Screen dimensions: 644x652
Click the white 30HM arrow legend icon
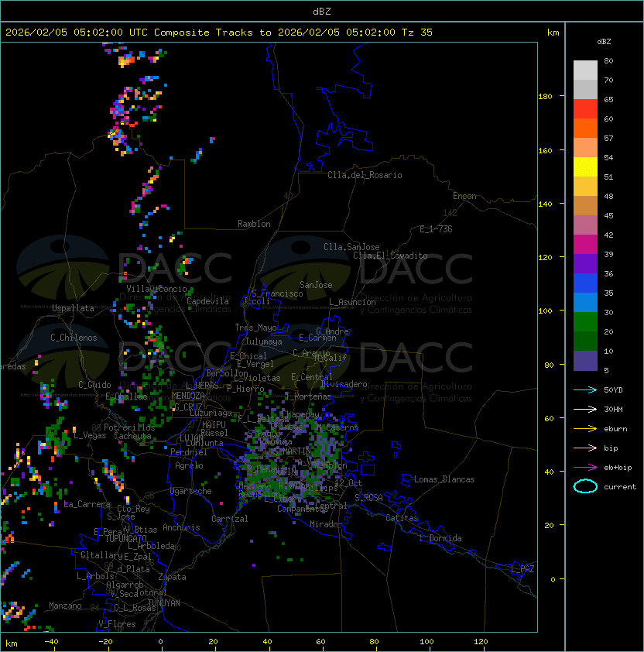pos(585,409)
